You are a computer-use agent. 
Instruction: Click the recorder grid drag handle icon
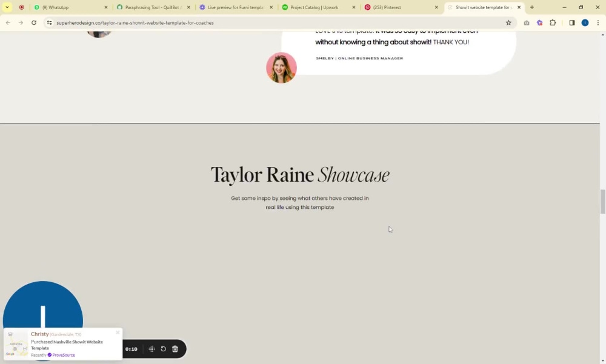point(152,349)
